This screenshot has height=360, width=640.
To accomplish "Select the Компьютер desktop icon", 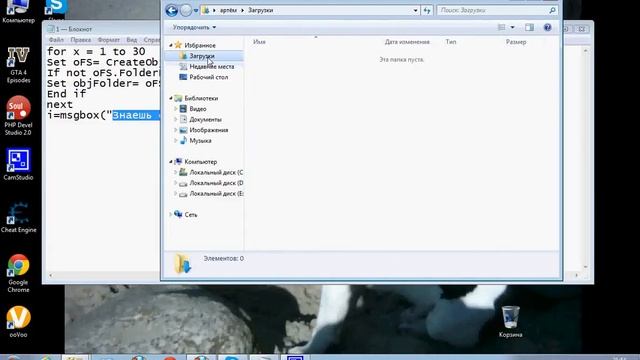I will tap(18, 12).
